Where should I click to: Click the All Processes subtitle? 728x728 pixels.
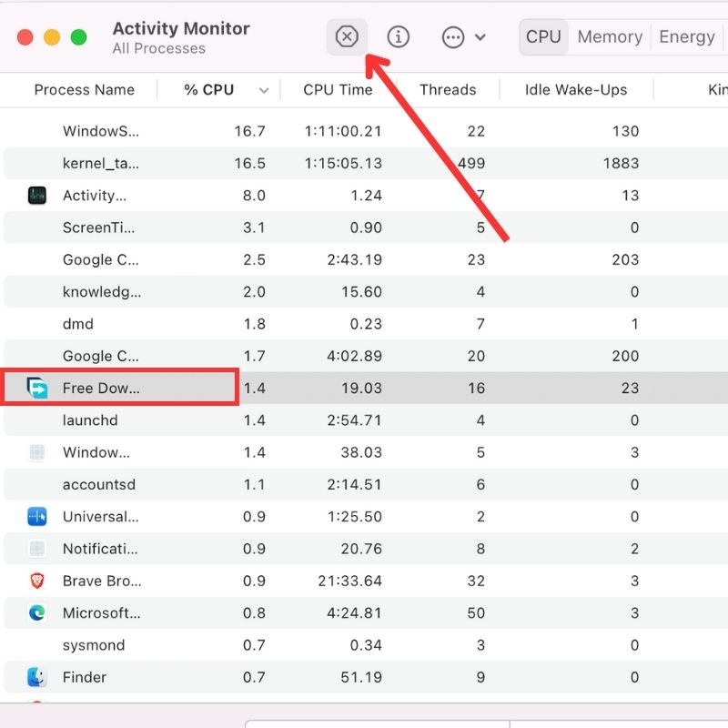tap(158, 48)
